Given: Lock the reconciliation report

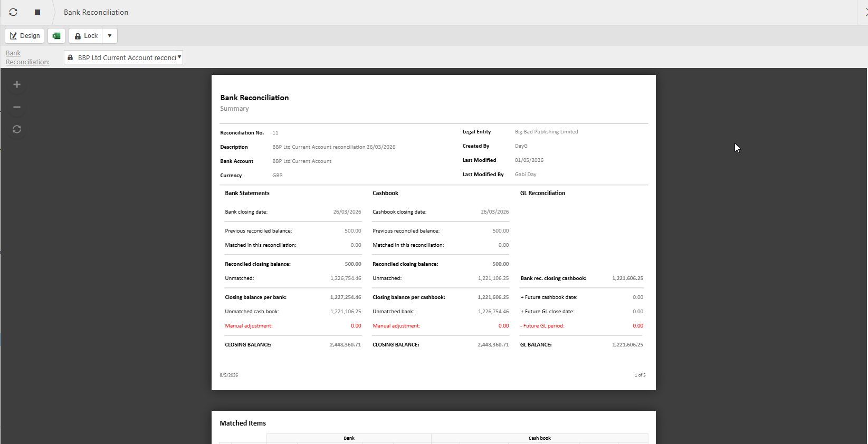Looking at the screenshot, I should (86, 36).
